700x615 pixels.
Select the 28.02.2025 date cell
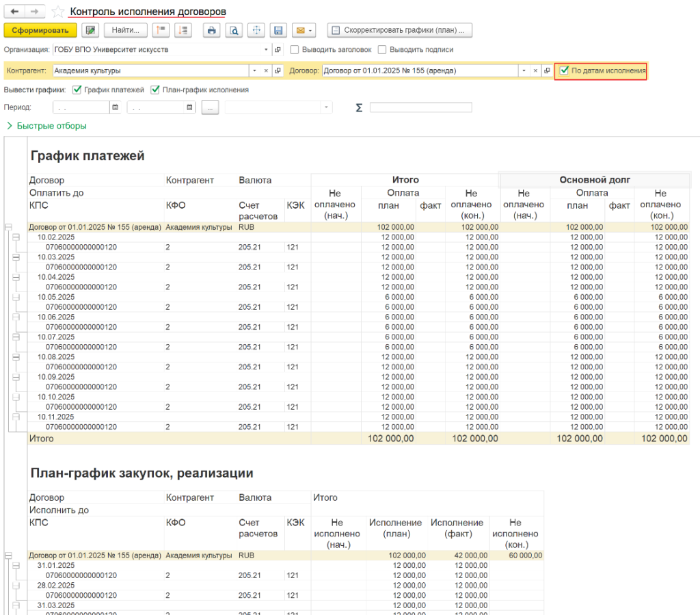pos(56,586)
